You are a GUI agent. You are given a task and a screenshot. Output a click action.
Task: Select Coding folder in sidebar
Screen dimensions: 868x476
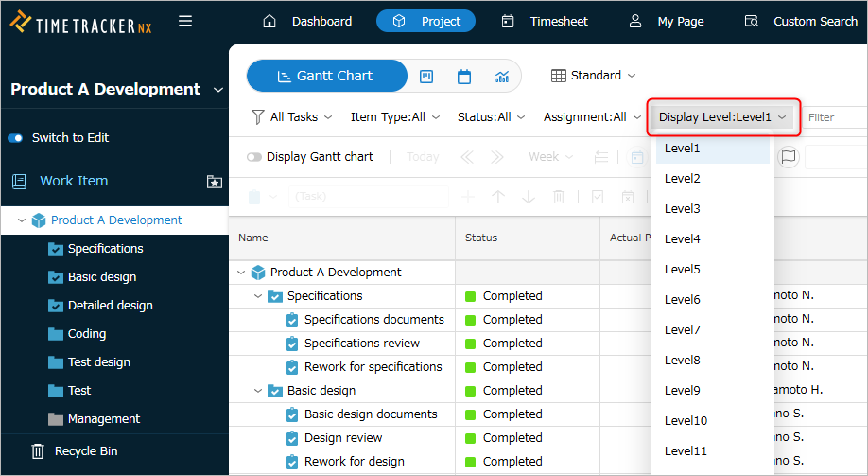pos(86,334)
